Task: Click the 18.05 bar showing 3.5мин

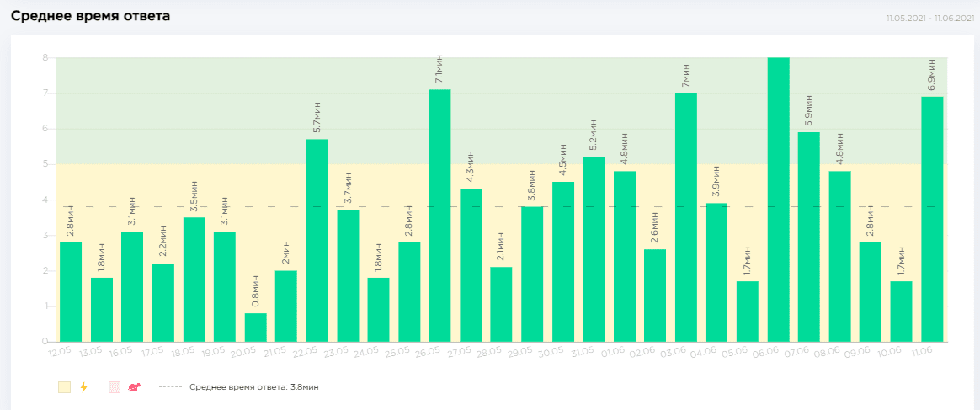Action: tap(194, 280)
